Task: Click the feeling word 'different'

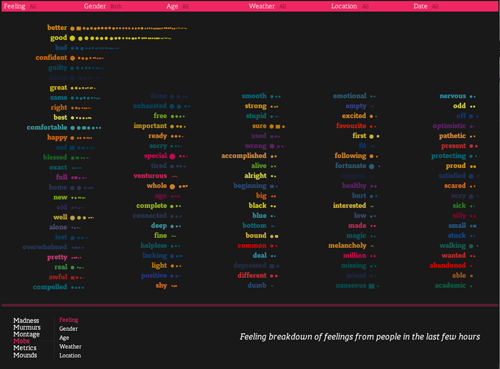Action: (x=252, y=275)
